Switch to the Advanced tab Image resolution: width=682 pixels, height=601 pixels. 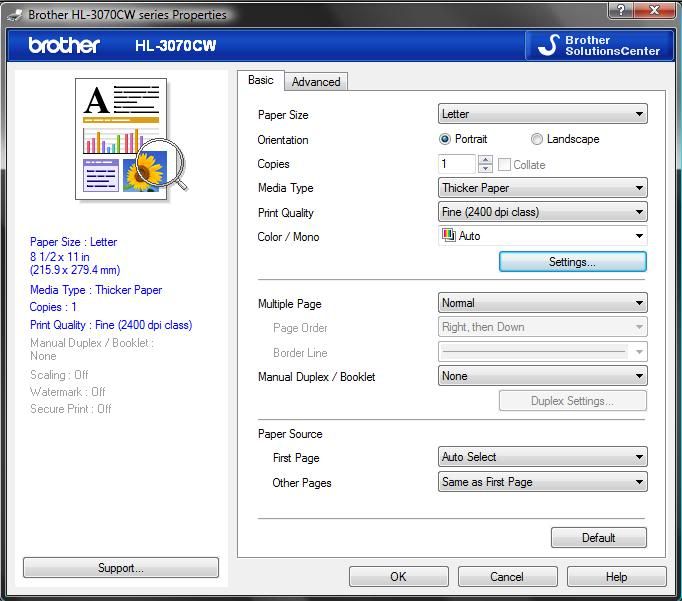point(316,82)
